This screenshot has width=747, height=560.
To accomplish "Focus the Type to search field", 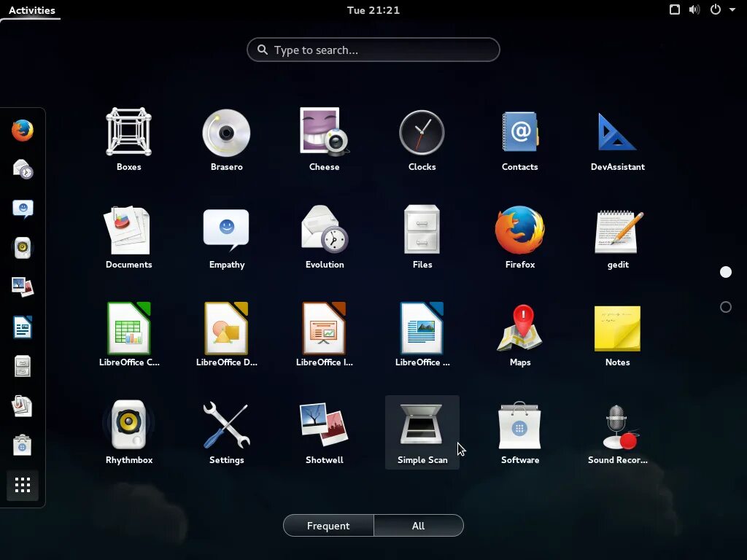I will [373, 50].
